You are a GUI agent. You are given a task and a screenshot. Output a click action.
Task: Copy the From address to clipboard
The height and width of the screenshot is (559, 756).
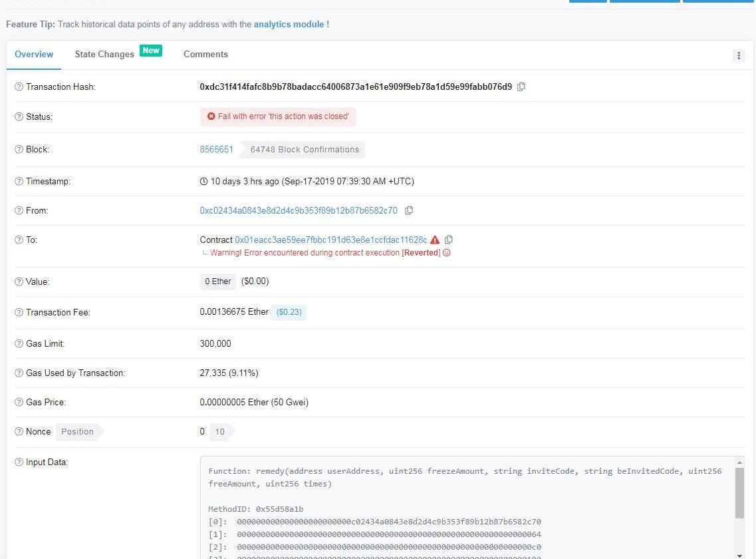click(x=409, y=210)
